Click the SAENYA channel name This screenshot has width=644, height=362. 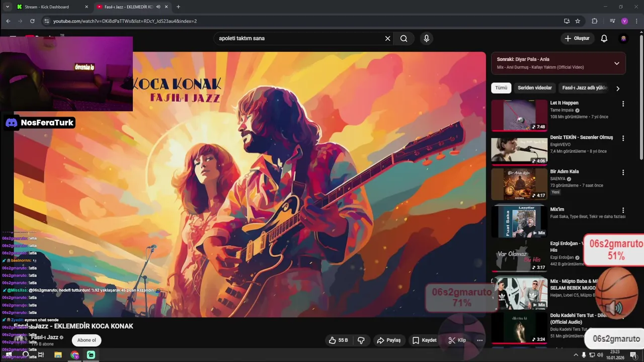pyautogui.click(x=557, y=178)
